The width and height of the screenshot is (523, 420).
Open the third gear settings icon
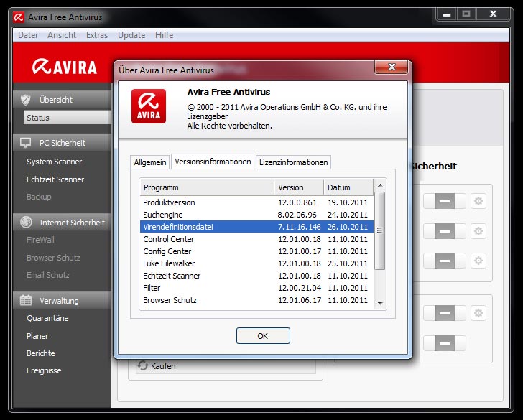pos(478,261)
